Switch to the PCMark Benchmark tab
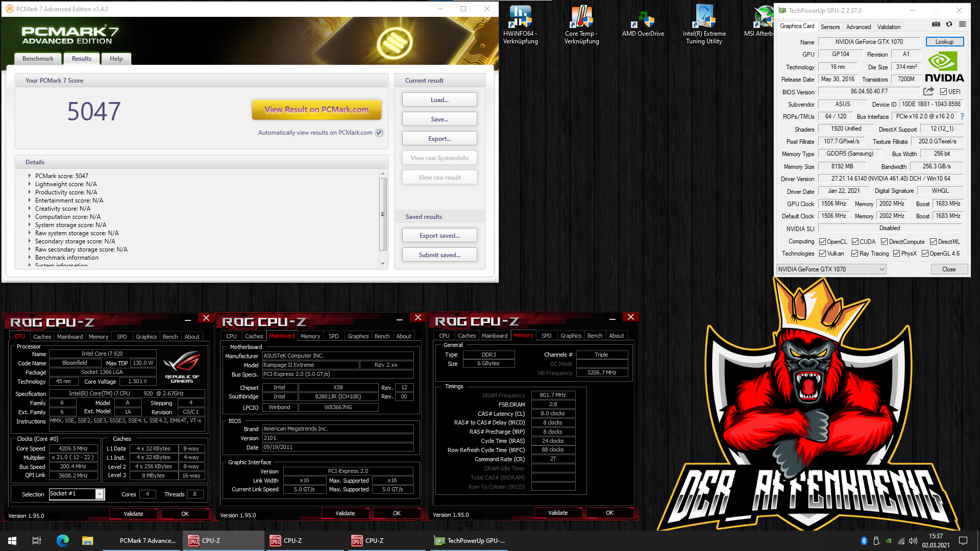980x551 pixels. [38, 59]
